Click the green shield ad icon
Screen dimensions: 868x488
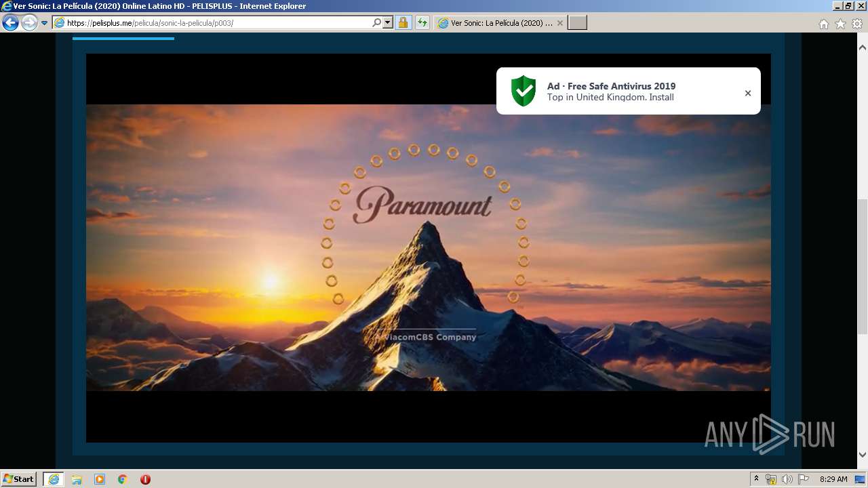[523, 91]
